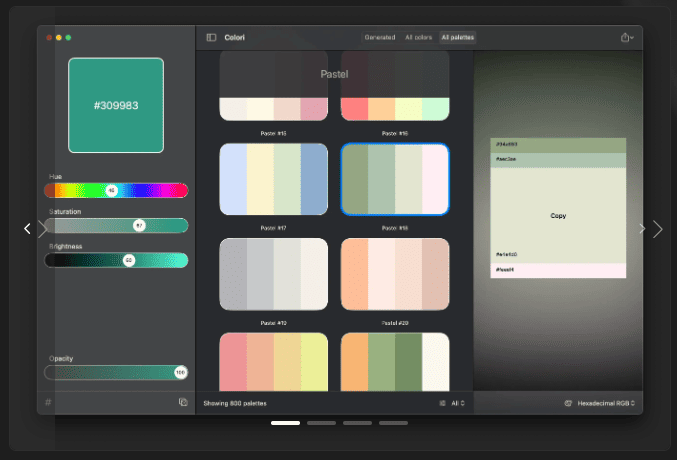Image resolution: width=677 pixels, height=460 pixels.
Task: Go to previous carousel slide arrow
Action: pos(27,228)
